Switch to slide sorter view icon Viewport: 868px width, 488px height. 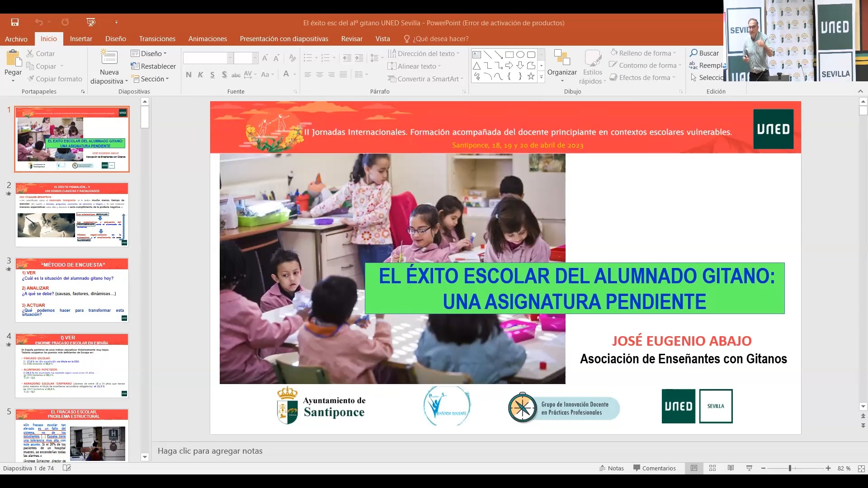[x=712, y=468]
